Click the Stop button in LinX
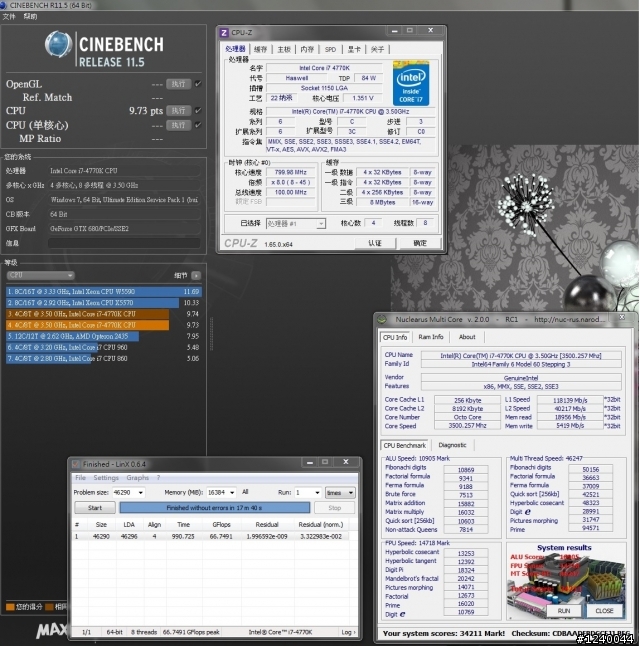The height and width of the screenshot is (647, 640). pos(334,508)
